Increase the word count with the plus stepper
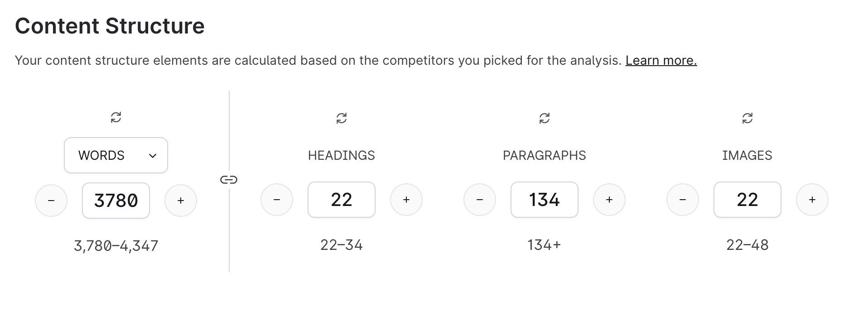 [x=180, y=201]
